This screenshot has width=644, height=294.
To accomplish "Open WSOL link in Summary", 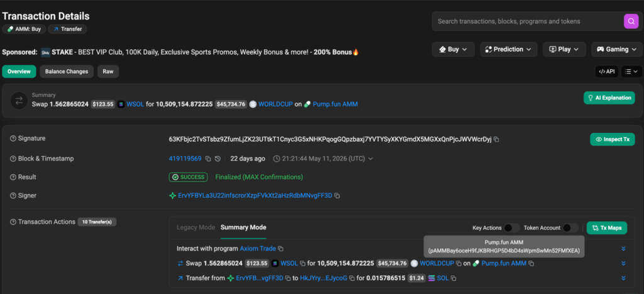I will (135, 105).
